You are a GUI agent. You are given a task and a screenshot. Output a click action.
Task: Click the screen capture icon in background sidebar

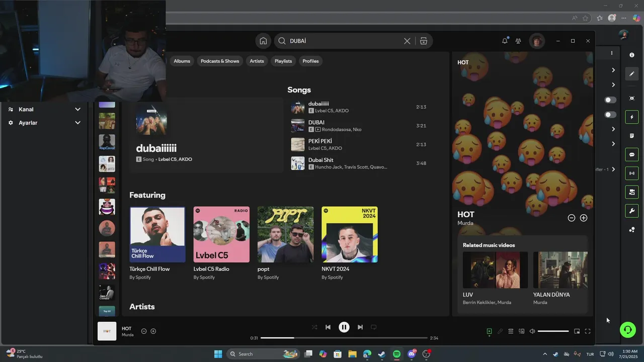pyautogui.click(x=632, y=98)
